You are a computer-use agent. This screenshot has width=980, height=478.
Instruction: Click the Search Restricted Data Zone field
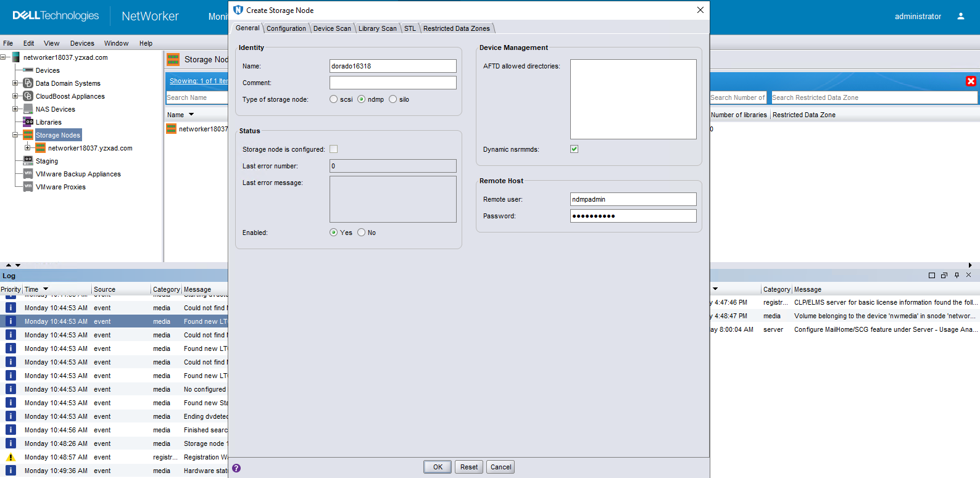pyautogui.click(x=874, y=97)
